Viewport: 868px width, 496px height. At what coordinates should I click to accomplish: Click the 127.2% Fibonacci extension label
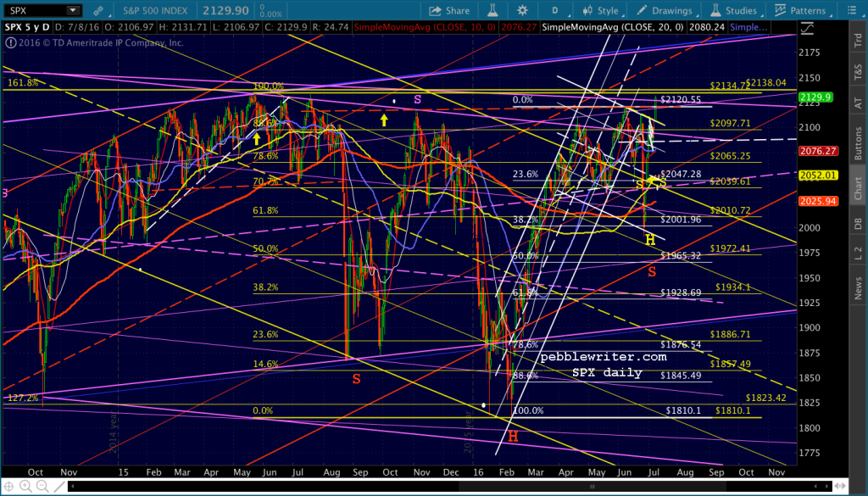tap(23, 398)
